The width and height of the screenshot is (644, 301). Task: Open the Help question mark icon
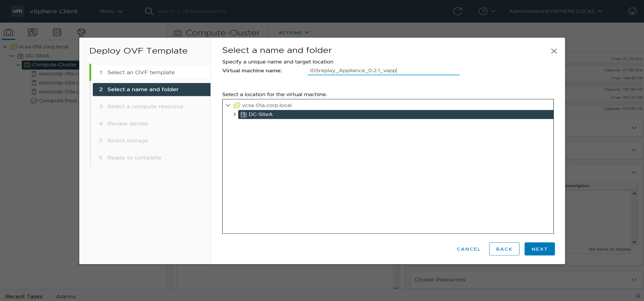point(483,11)
